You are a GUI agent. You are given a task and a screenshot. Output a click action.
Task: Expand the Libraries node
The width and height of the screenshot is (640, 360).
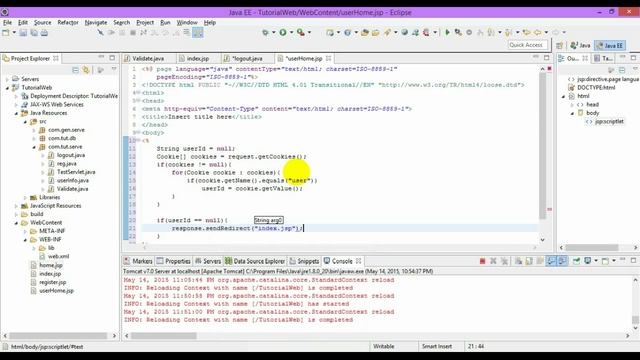coord(25,198)
